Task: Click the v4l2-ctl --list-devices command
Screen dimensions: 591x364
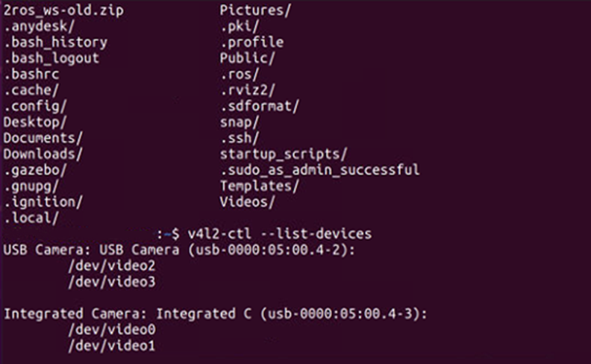Action: point(280,234)
